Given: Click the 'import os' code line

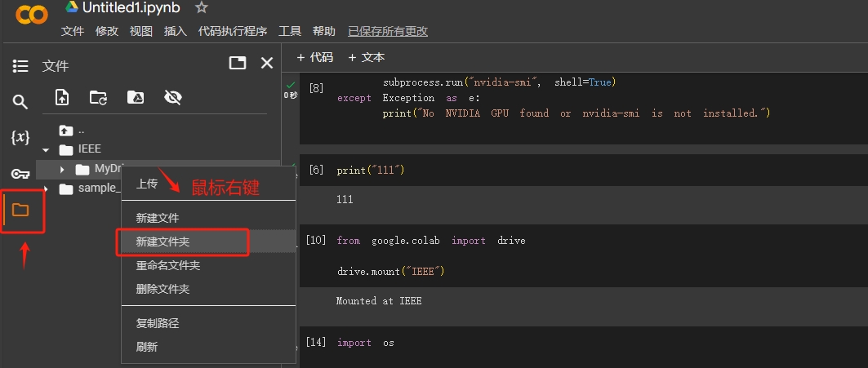Looking at the screenshot, I should (365, 343).
